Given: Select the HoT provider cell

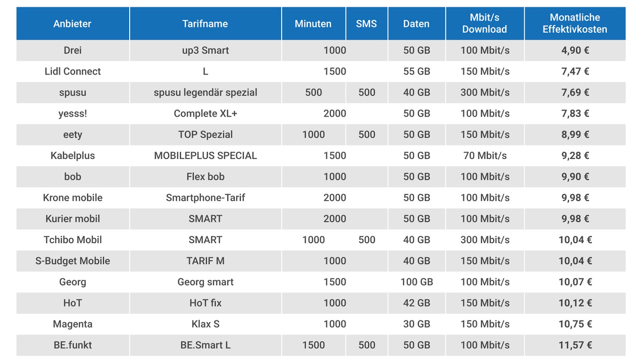Looking at the screenshot, I should tap(73, 303).
